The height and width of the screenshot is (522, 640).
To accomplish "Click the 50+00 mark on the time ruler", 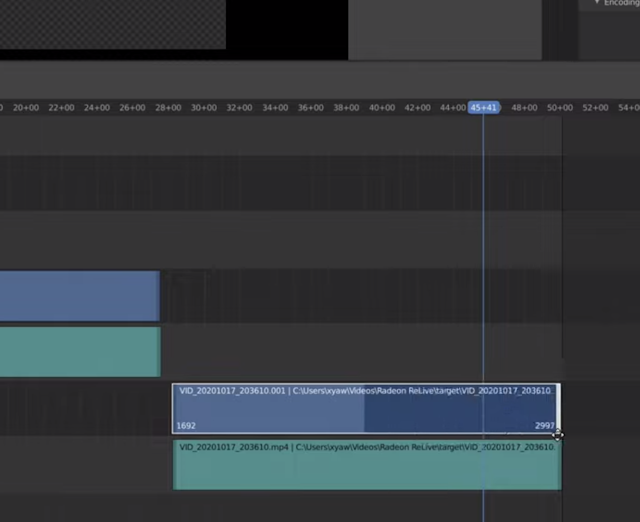I will [x=560, y=108].
